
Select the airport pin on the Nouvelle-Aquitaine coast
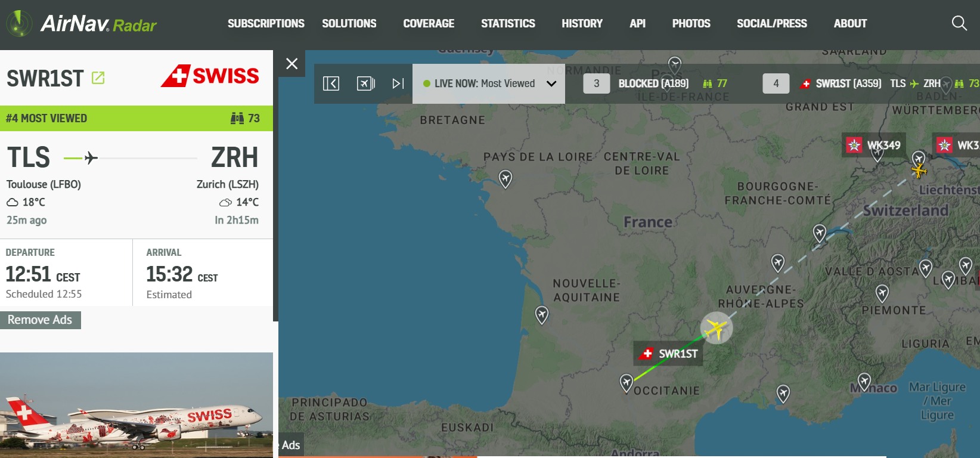tap(542, 315)
